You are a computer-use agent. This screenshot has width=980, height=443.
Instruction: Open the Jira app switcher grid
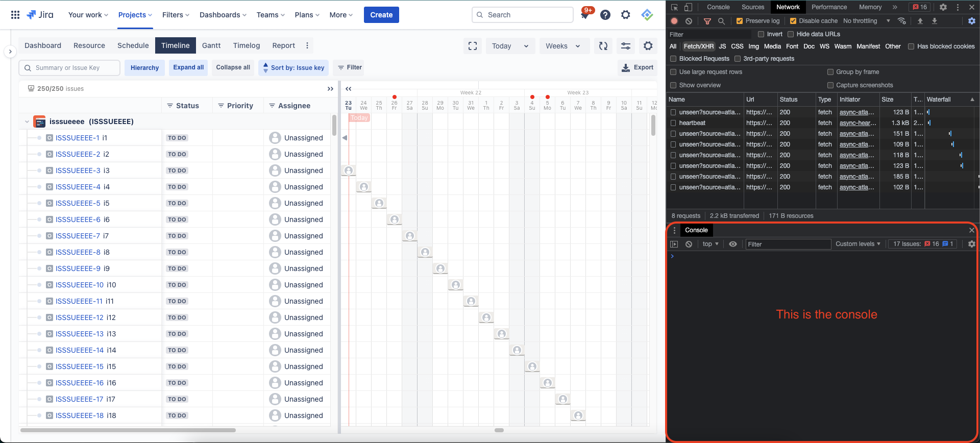(x=15, y=15)
